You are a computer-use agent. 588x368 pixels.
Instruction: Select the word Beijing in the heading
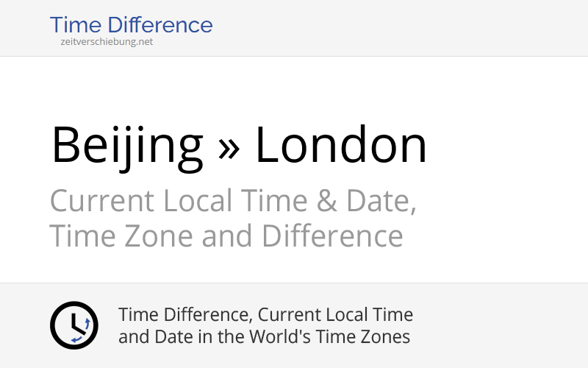(126, 146)
